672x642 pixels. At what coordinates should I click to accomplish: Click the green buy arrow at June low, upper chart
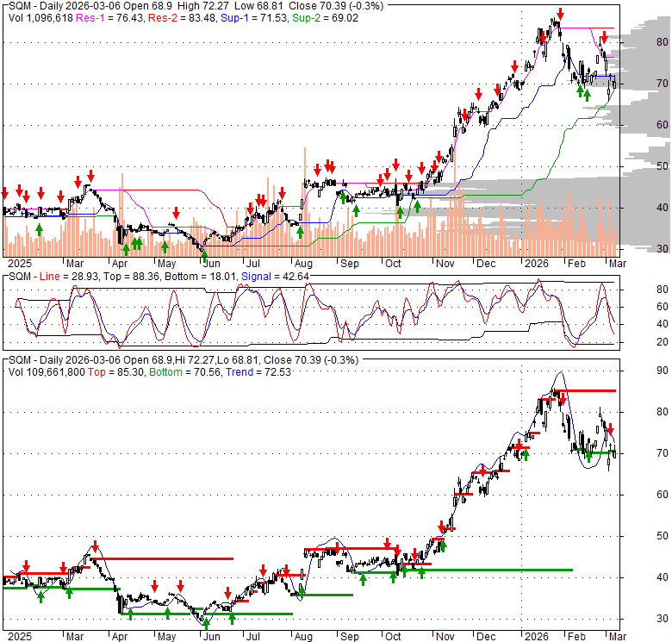coord(205,257)
